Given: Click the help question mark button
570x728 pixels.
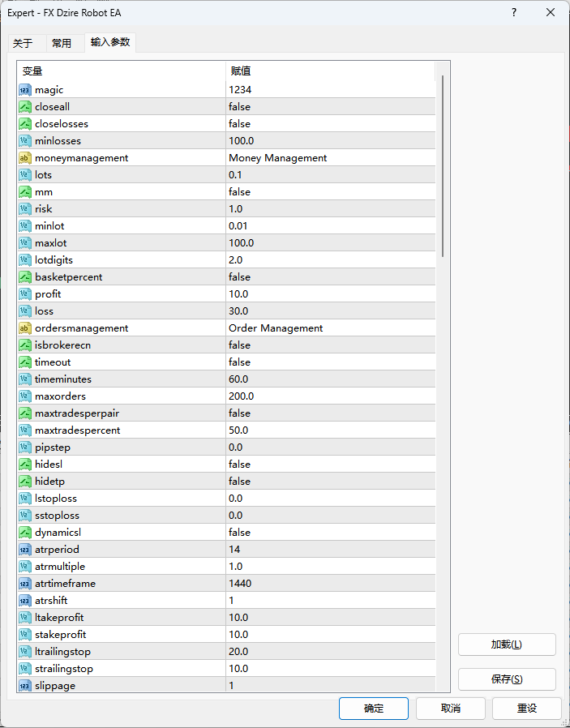Looking at the screenshot, I should pos(514,12).
